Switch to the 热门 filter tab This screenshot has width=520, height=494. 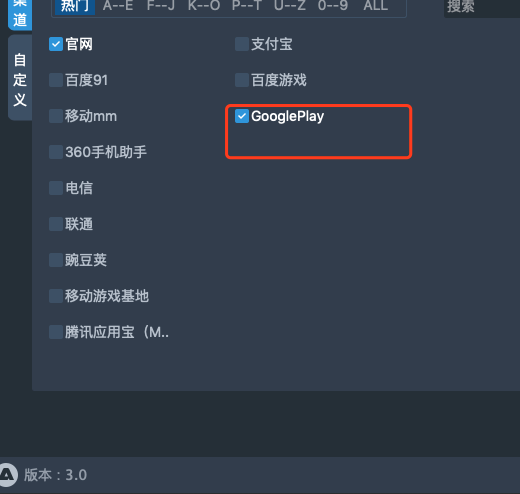(75, 6)
